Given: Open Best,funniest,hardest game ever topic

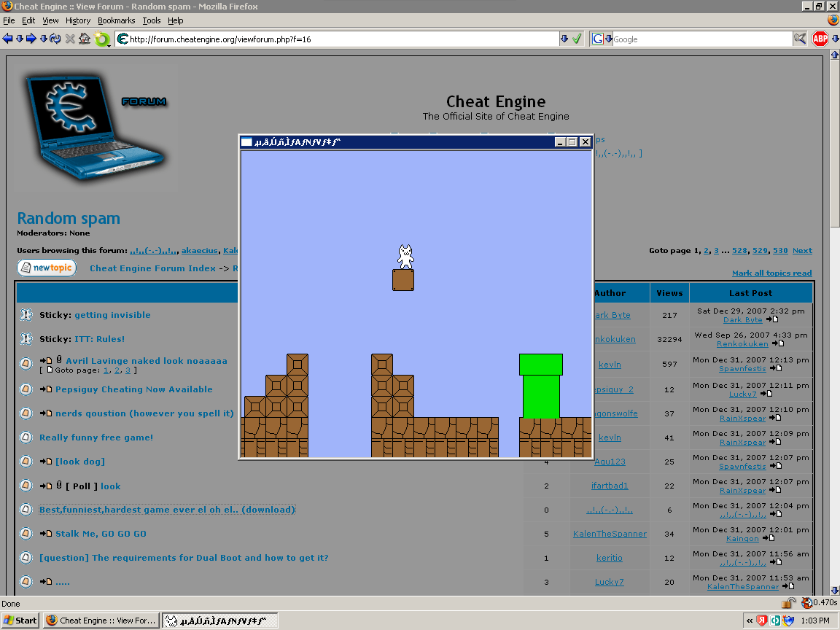Looking at the screenshot, I should tap(167, 510).
